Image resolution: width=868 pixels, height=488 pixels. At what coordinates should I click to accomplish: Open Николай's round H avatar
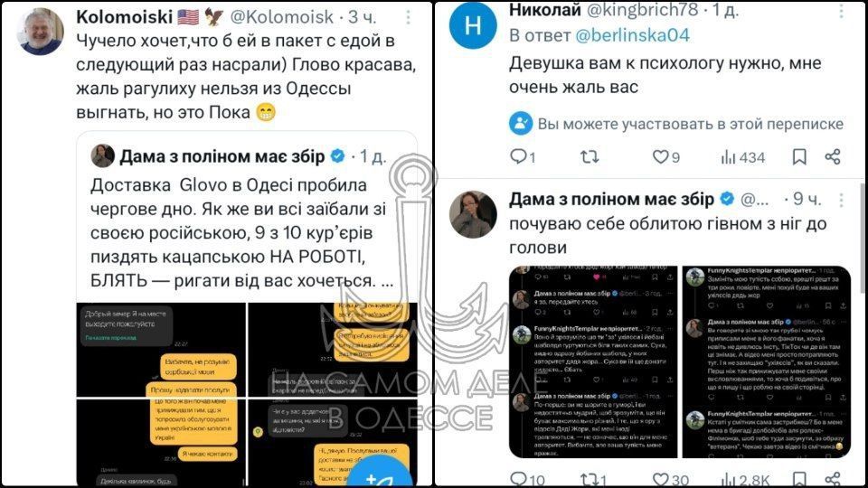(473, 25)
